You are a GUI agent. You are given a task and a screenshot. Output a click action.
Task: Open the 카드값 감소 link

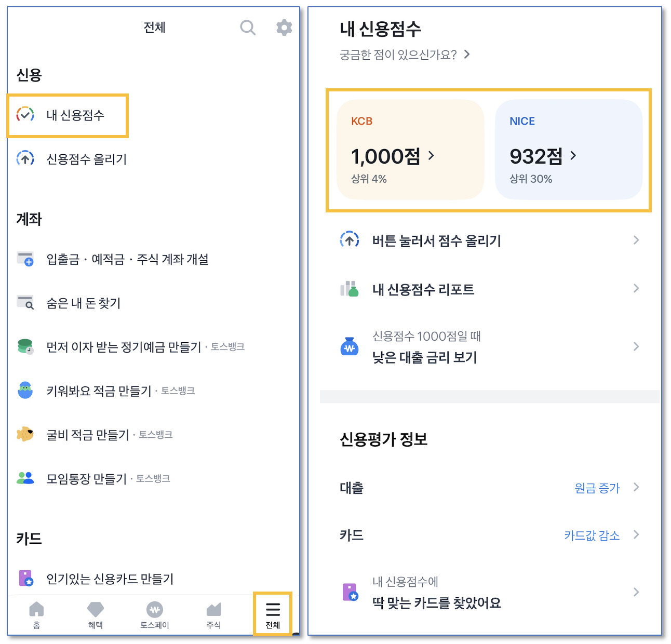pyautogui.click(x=592, y=535)
